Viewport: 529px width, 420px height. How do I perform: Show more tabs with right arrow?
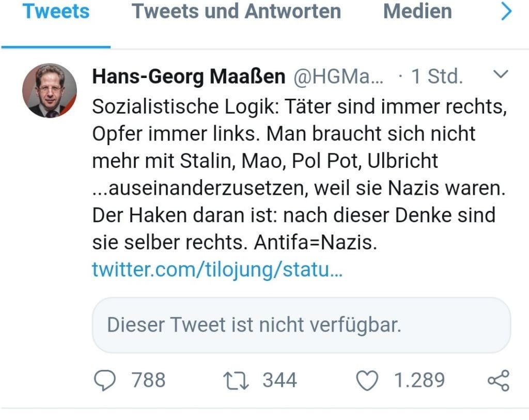coord(506,11)
